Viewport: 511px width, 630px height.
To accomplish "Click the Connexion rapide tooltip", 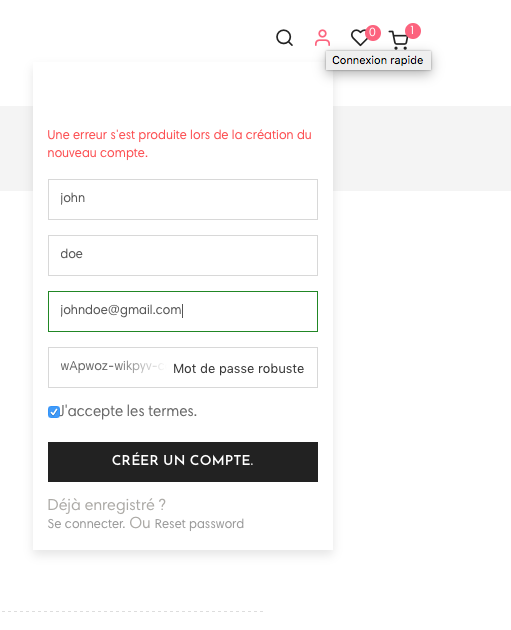I will point(378,60).
